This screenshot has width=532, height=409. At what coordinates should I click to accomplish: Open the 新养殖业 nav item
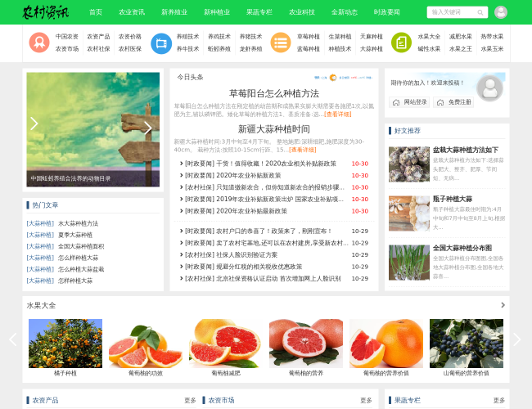tap(174, 12)
